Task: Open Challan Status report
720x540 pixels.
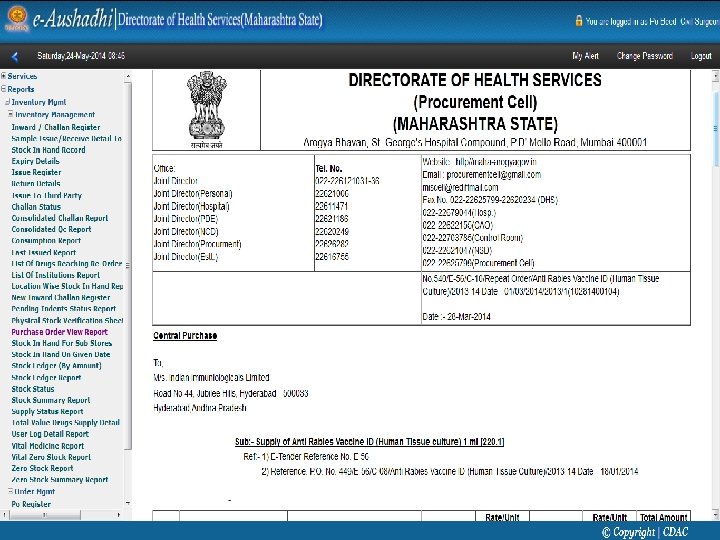Action: (36, 207)
